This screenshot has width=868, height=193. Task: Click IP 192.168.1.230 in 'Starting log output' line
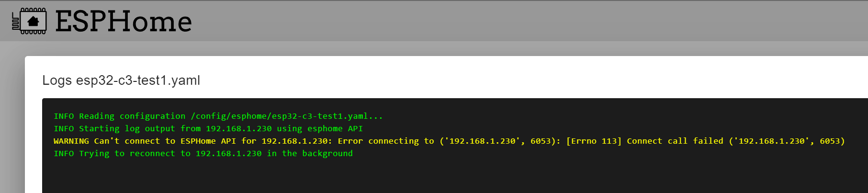click(238, 129)
